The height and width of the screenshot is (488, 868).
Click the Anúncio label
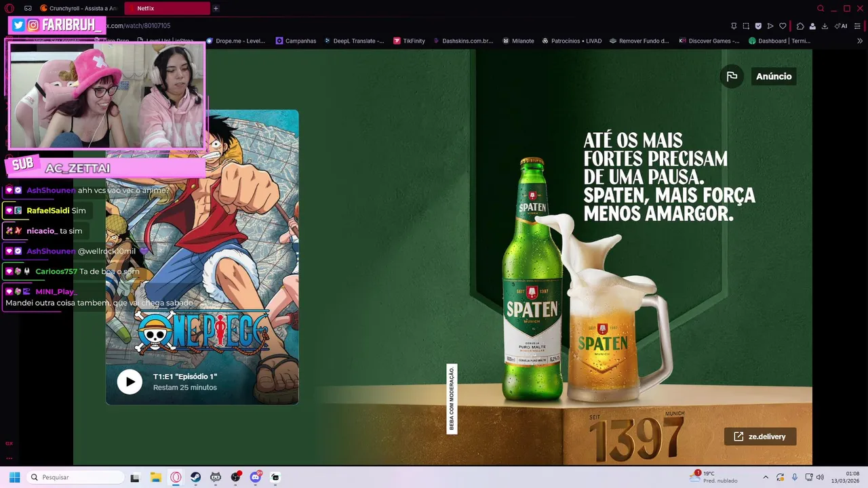coord(774,77)
